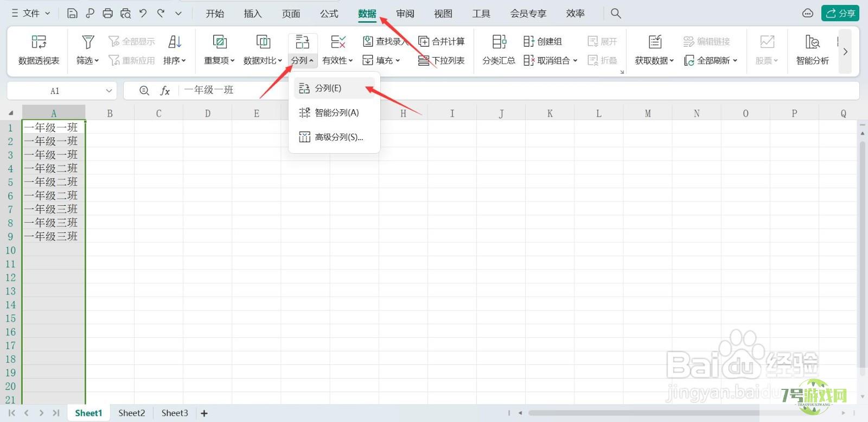Switch to the 页面 tab
The image size is (868, 422).
[291, 14]
